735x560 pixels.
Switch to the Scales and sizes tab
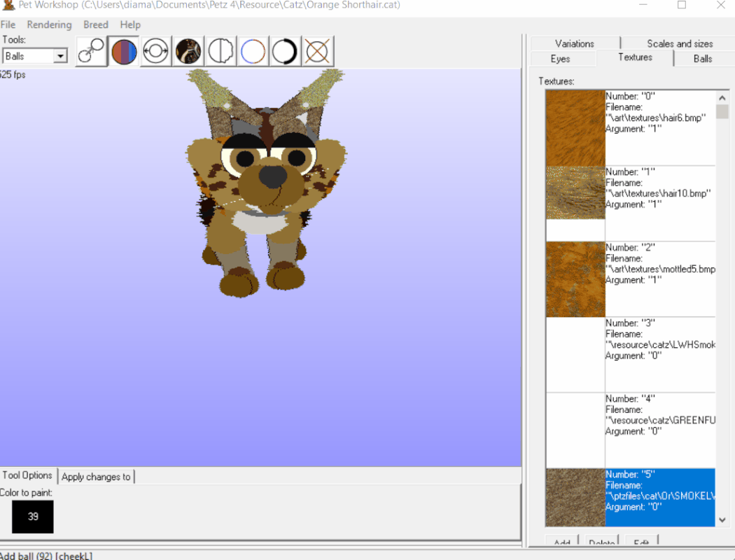(x=679, y=43)
